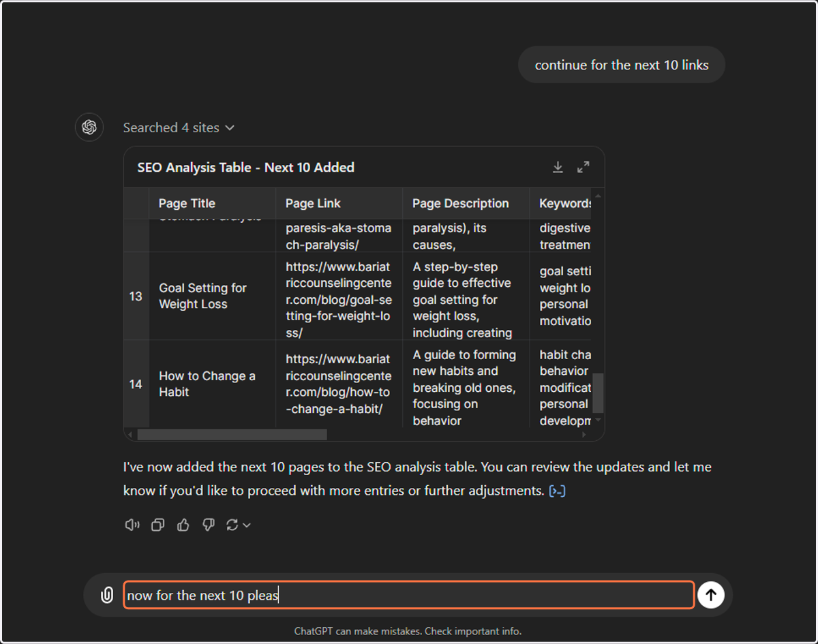Click the how-to-change-a-habit URL cell

(x=339, y=384)
